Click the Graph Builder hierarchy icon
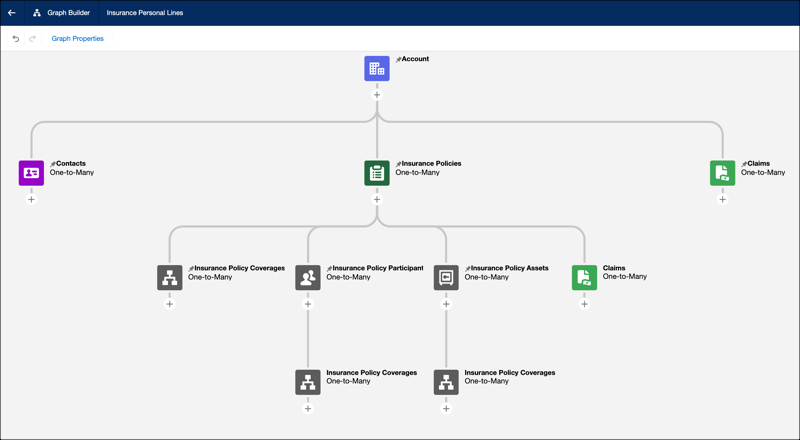Image resolution: width=800 pixels, height=440 pixels. click(x=37, y=13)
